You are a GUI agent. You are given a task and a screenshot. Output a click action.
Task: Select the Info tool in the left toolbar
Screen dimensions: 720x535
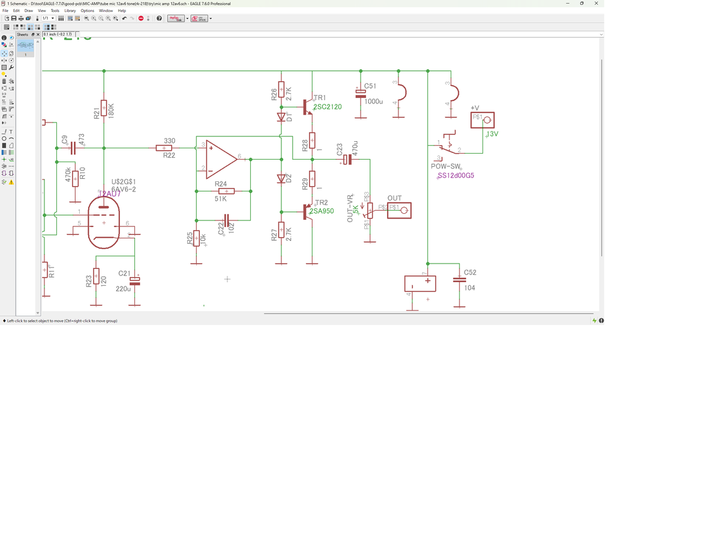coord(4,38)
